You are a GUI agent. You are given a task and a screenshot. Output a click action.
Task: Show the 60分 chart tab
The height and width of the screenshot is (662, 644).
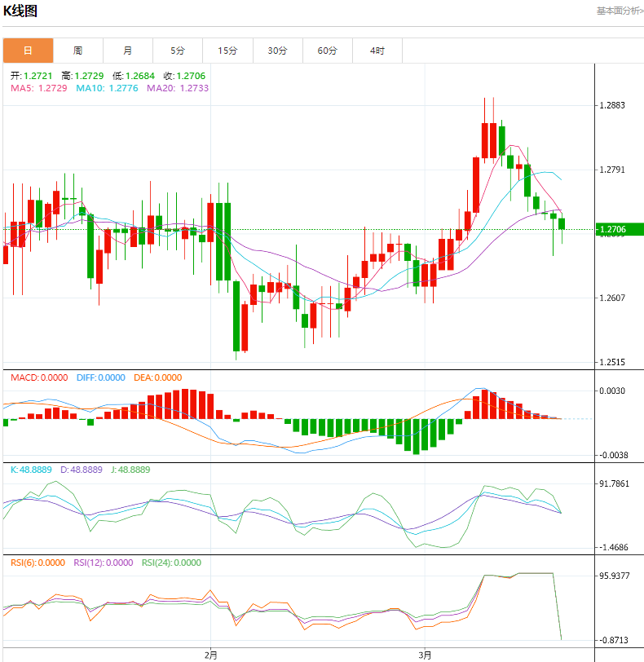(327, 51)
